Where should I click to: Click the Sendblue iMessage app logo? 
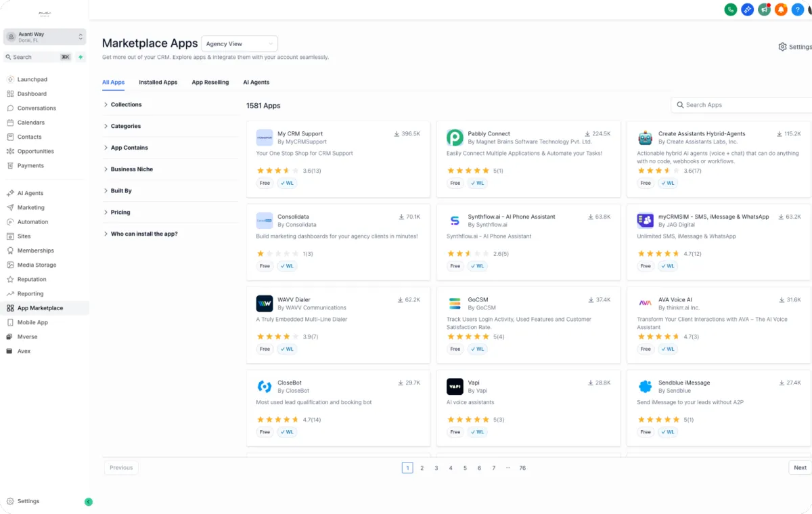[x=645, y=386]
